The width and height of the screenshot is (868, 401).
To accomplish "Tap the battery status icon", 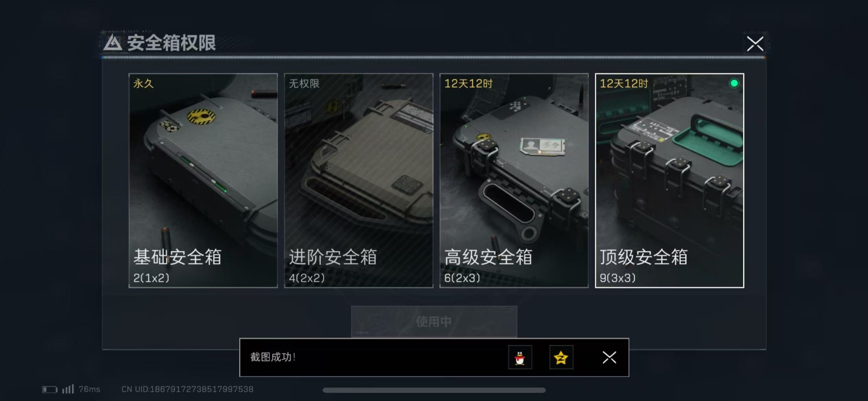I will click(50, 389).
